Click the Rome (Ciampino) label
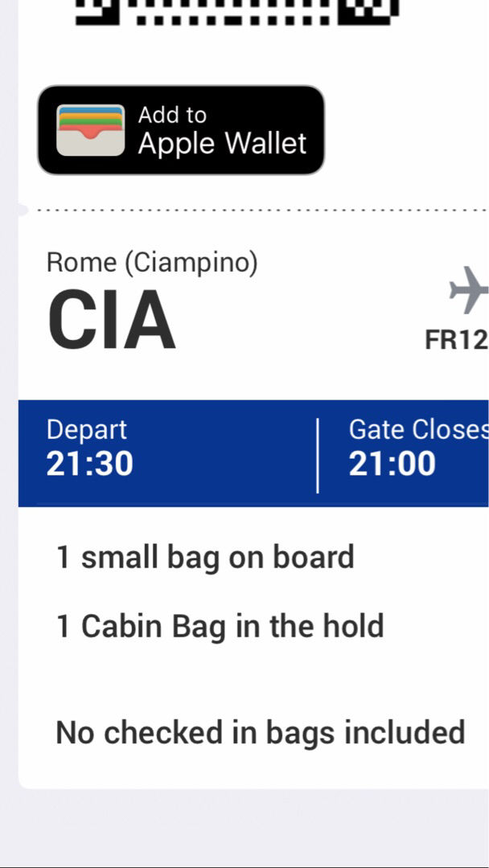This screenshot has width=489, height=868. click(152, 262)
